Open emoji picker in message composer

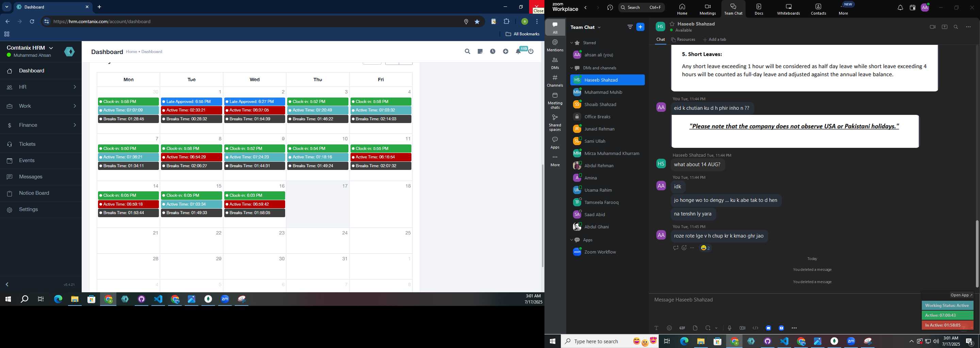670,328
